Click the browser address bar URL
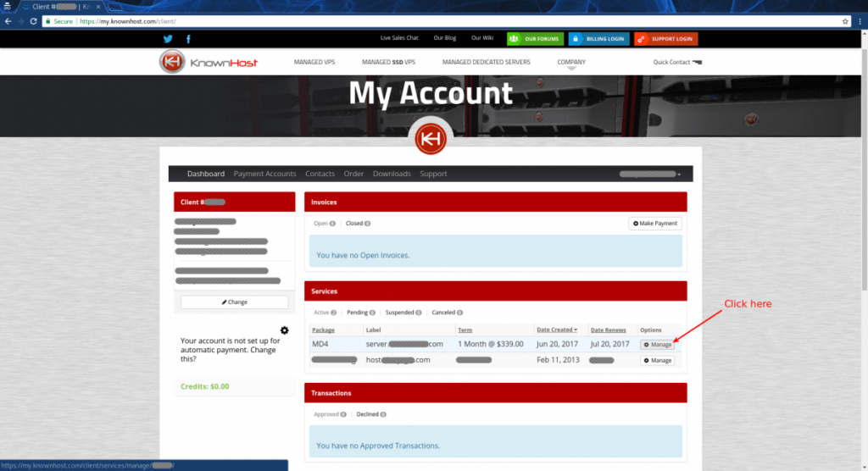This screenshot has width=868, height=471. 128,21
